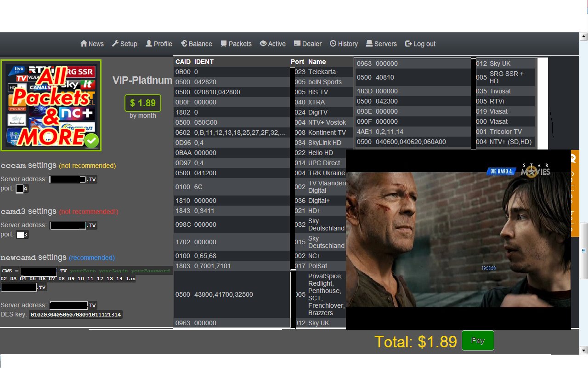Viewport: 588px width, 368px height.
Task: Click the VIP-Platinum package title
Action: coord(142,80)
